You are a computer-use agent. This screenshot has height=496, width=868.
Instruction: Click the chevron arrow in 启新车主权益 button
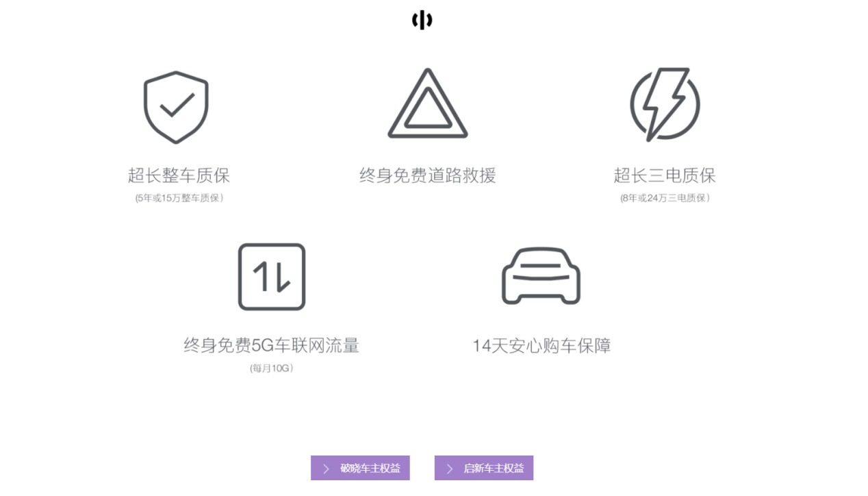[x=450, y=469]
